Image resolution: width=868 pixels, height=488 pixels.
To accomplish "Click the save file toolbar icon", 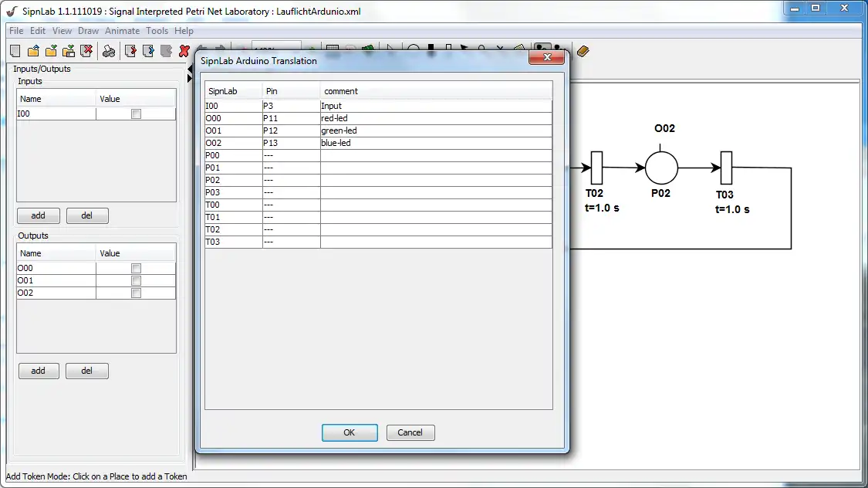I will [51, 52].
